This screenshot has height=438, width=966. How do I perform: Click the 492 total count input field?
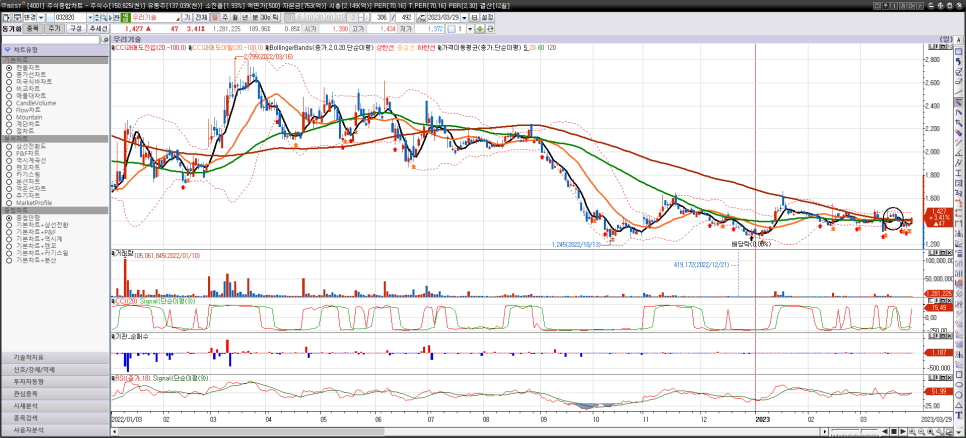405,18
